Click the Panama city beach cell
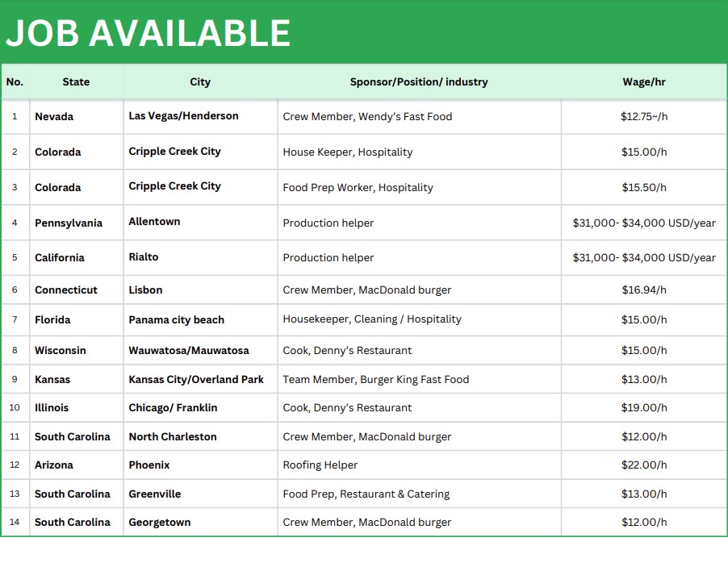Image resolution: width=728 pixels, height=571 pixels. coord(176,320)
